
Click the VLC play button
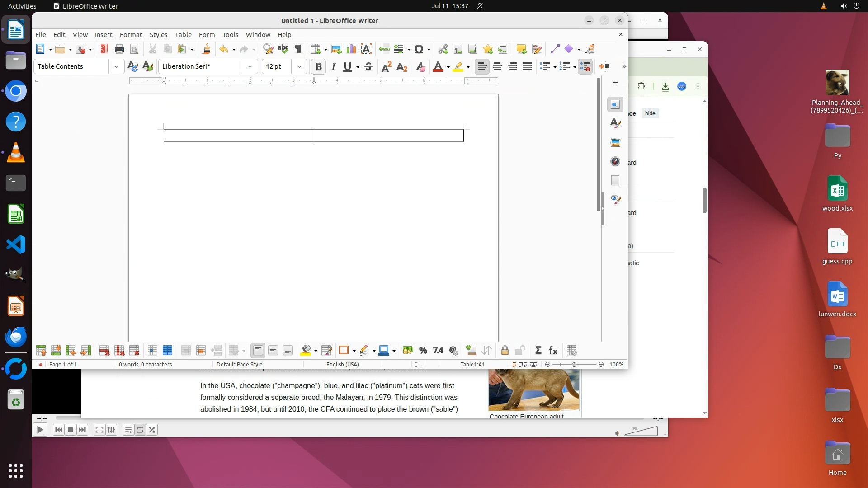click(40, 430)
